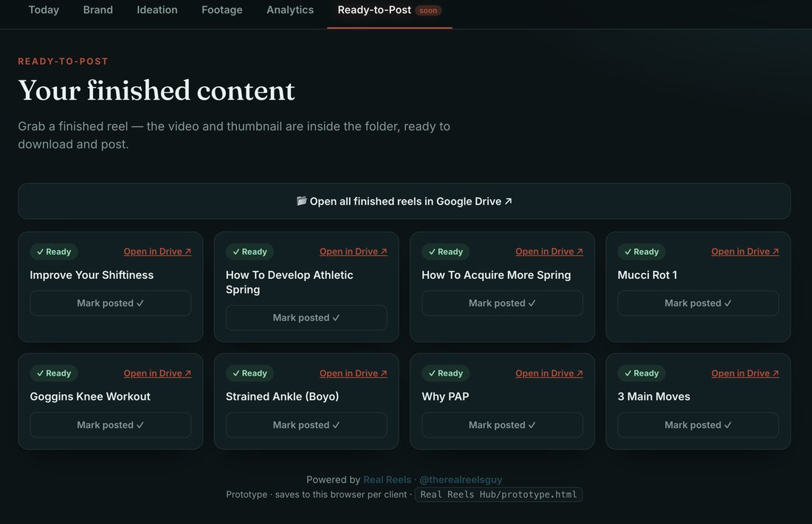Click the 3 Main Moves title
The height and width of the screenshot is (524, 812).
[x=654, y=396]
